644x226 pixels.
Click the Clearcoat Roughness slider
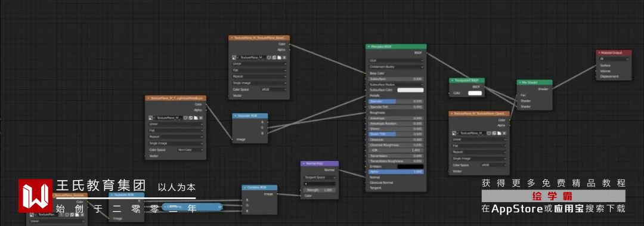pos(396,145)
